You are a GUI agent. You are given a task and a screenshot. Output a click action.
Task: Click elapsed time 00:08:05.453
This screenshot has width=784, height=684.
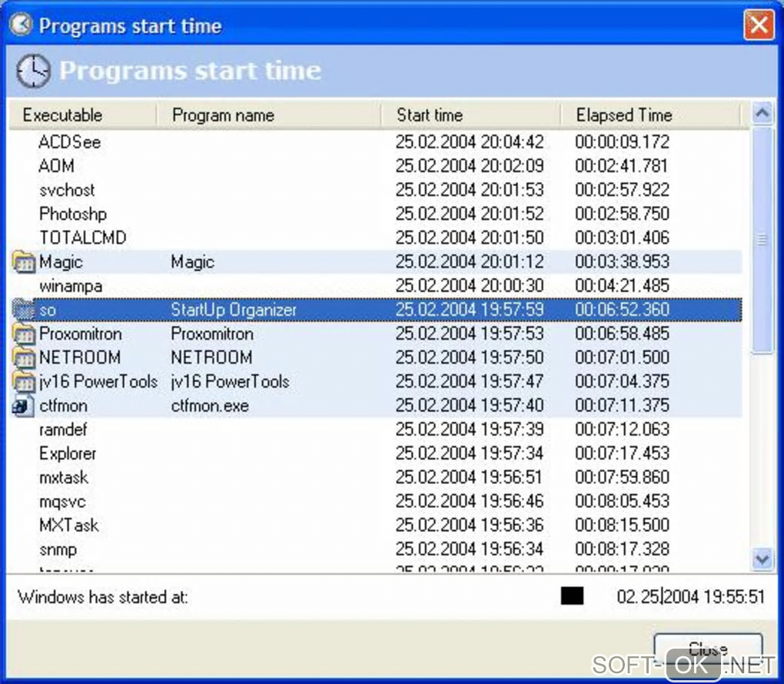(x=622, y=502)
